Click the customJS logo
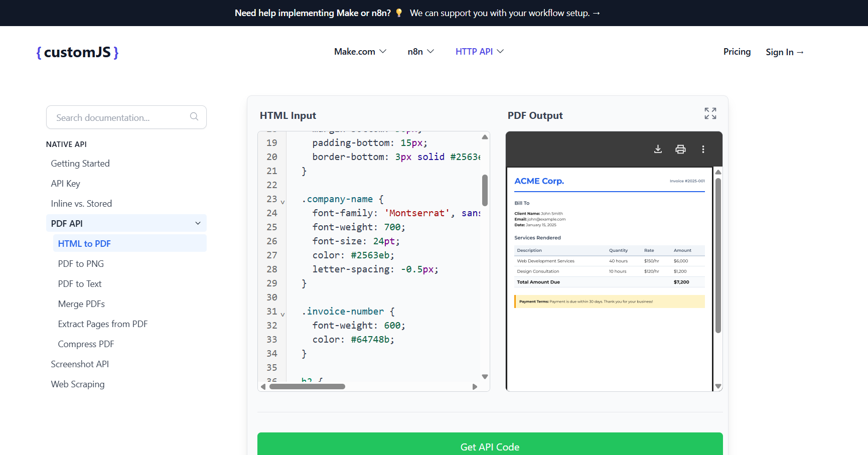Screen dimensions: 868x455 (77, 52)
